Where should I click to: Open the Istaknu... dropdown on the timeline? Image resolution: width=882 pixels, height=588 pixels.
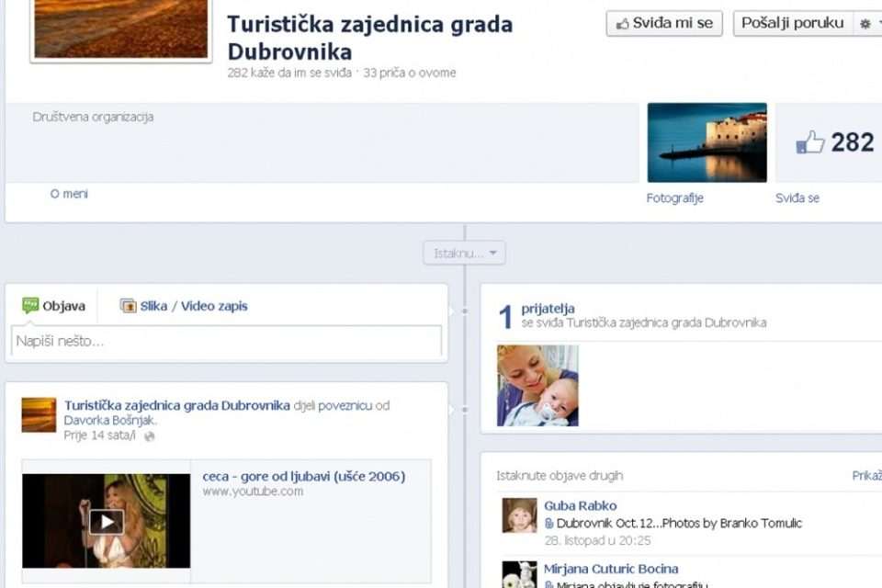click(465, 254)
